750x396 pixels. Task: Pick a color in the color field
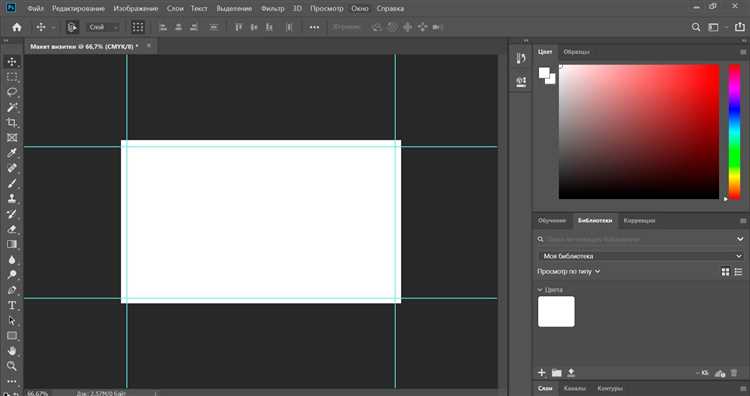[x=639, y=132]
